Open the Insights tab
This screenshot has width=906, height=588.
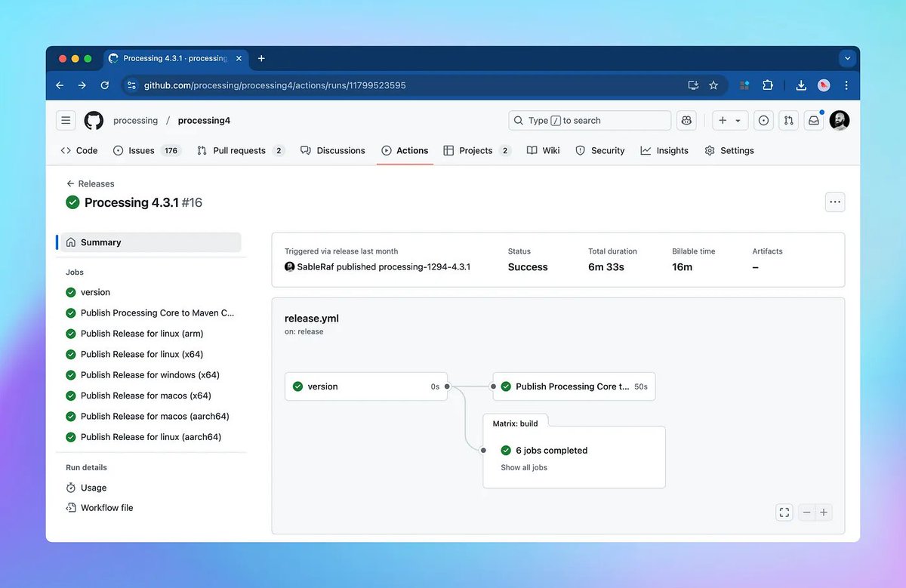[x=664, y=151]
